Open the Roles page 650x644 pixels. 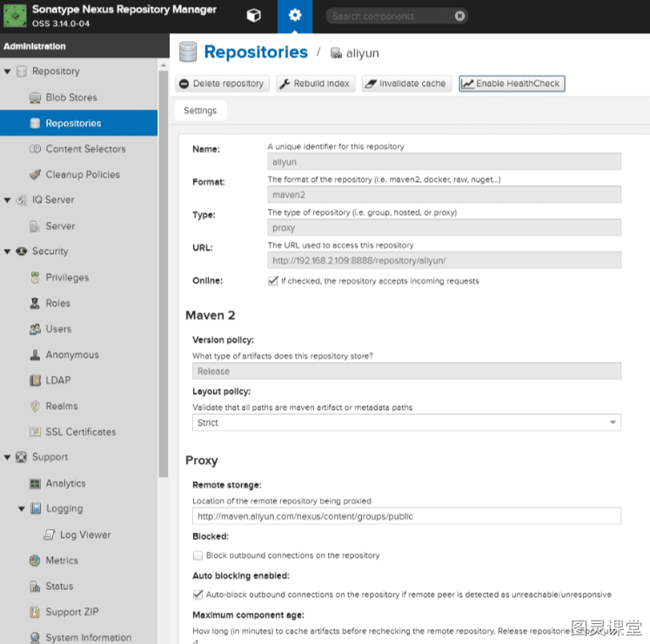[57, 303]
